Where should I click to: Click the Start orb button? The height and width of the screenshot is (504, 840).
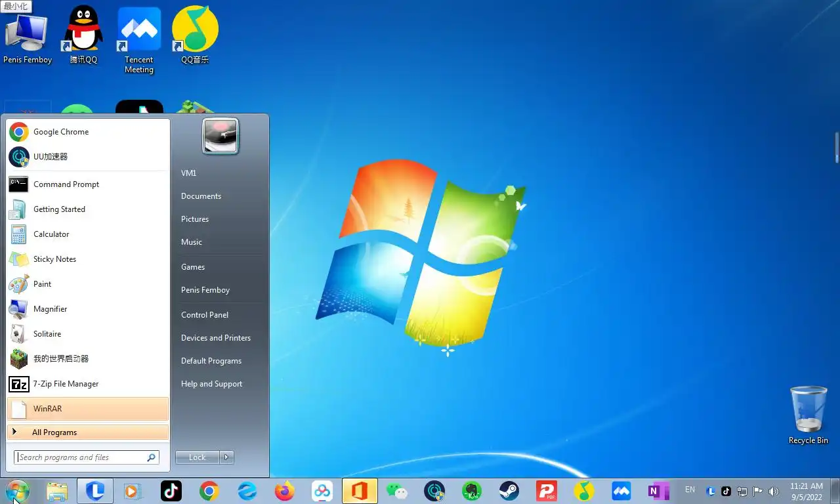point(17,491)
